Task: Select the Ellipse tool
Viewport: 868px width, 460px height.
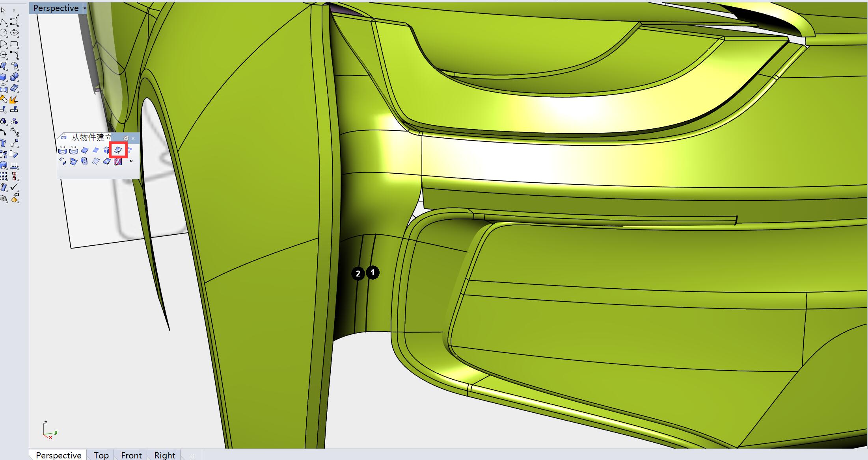Action: (14, 33)
